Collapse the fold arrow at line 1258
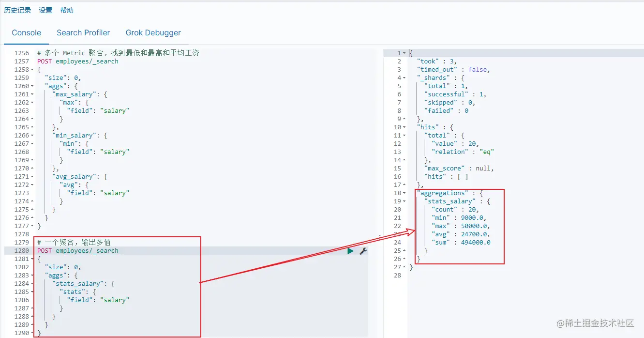 pyautogui.click(x=32, y=70)
